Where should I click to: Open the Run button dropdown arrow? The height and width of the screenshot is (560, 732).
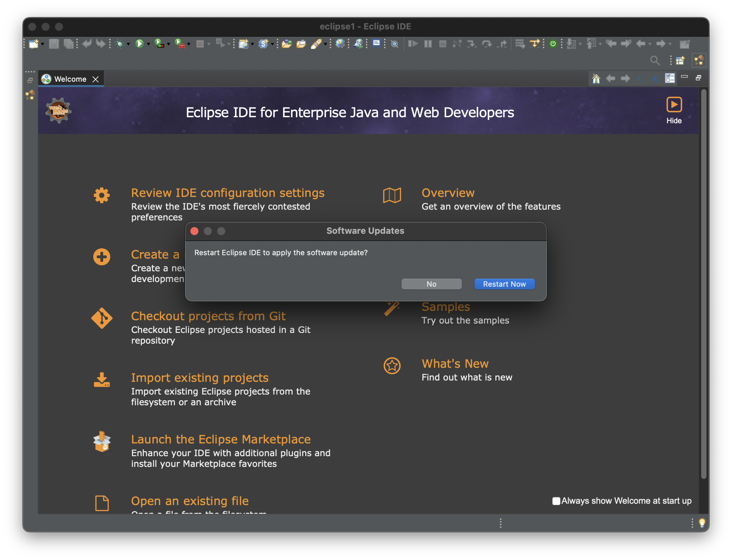tap(148, 44)
